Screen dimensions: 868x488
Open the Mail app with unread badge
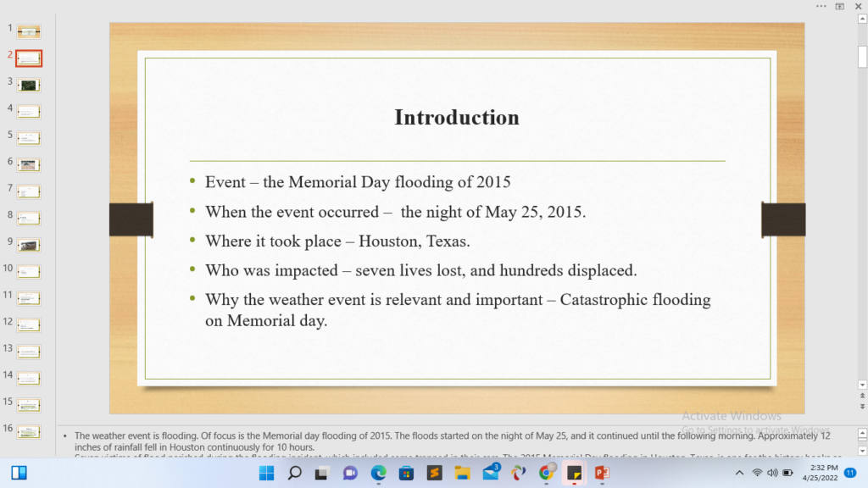pos(491,473)
